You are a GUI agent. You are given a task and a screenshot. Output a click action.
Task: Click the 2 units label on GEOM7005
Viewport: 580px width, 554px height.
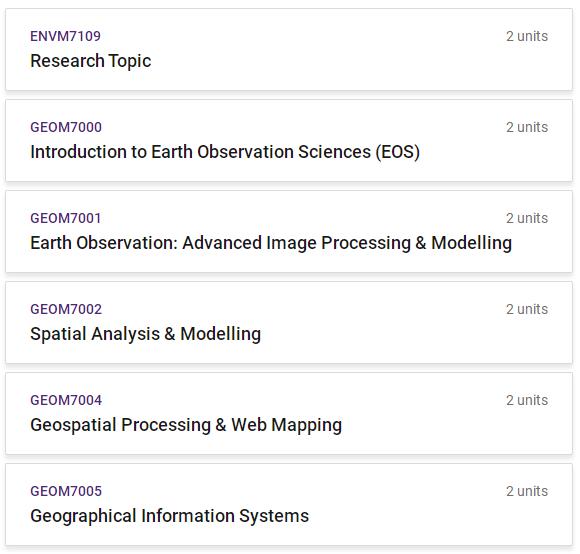[527, 491]
